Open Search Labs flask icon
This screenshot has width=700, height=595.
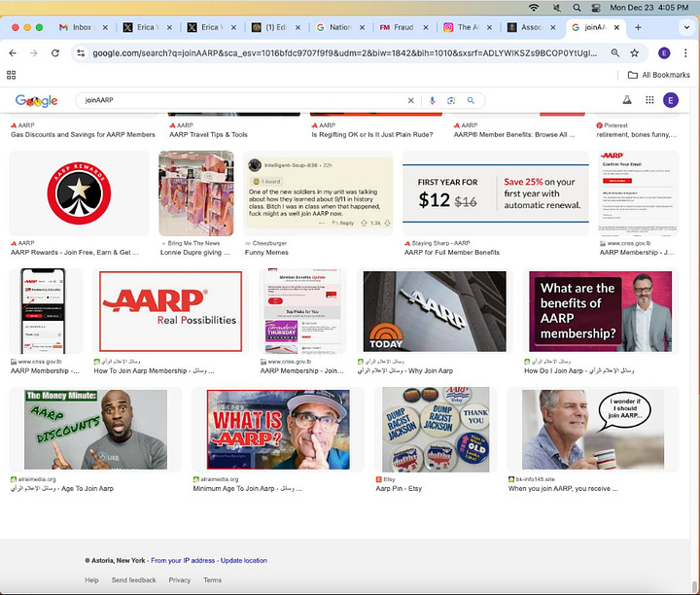point(627,100)
